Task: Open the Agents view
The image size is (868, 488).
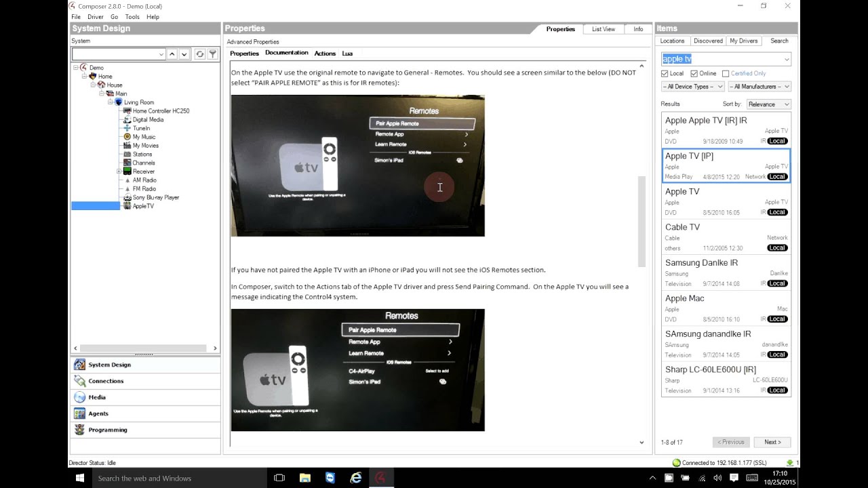Action: point(144,413)
